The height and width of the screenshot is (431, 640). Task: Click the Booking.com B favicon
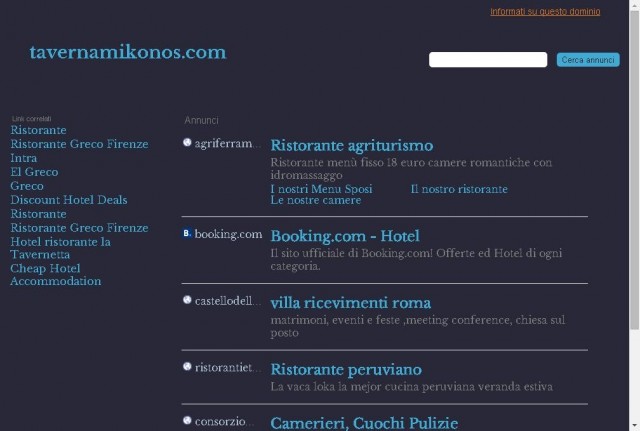[x=187, y=233]
